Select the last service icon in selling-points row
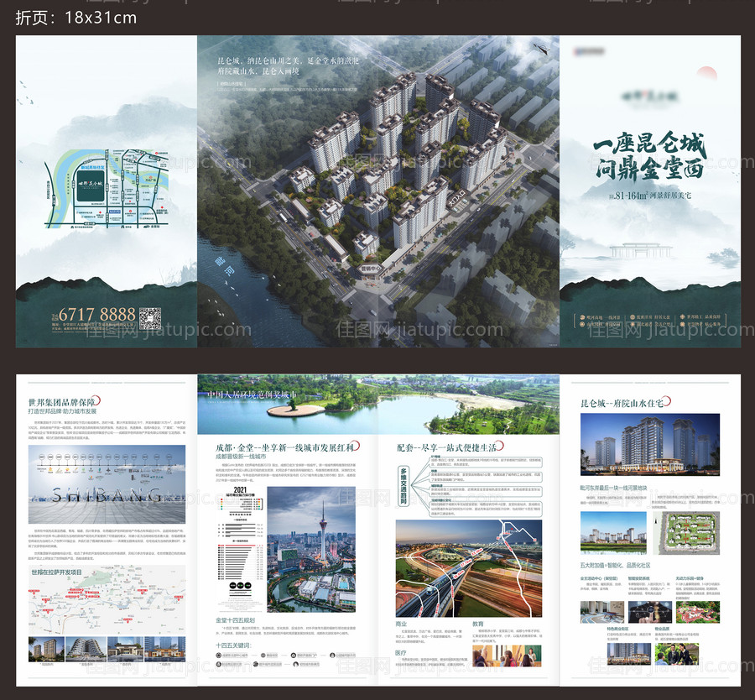This screenshot has width=755, height=700. [682, 323]
